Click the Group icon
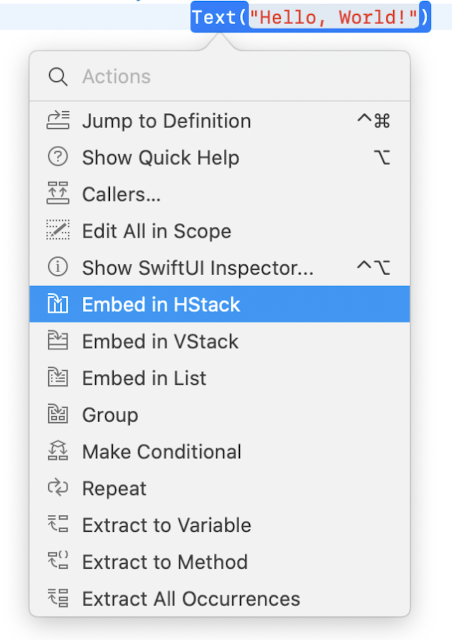 pyautogui.click(x=58, y=414)
